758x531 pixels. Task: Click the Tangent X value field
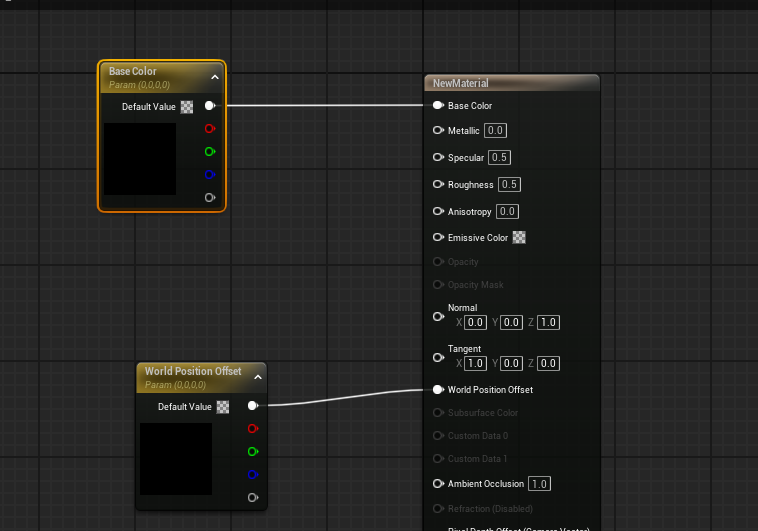(476, 363)
